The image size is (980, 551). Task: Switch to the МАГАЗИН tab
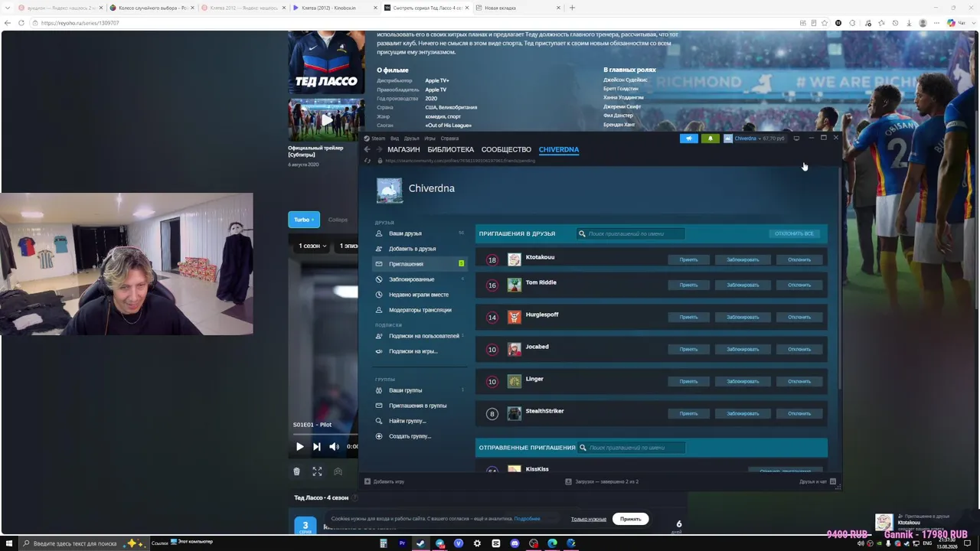pyautogui.click(x=403, y=149)
